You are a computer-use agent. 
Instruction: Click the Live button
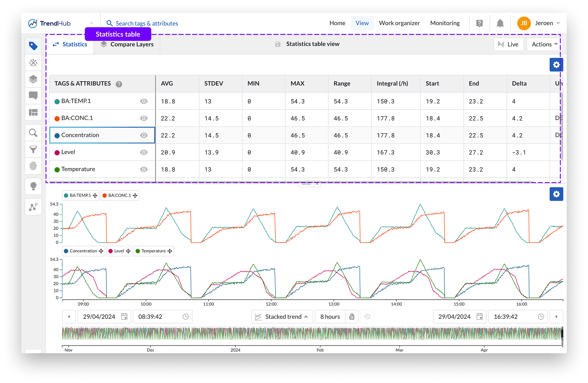click(x=508, y=44)
